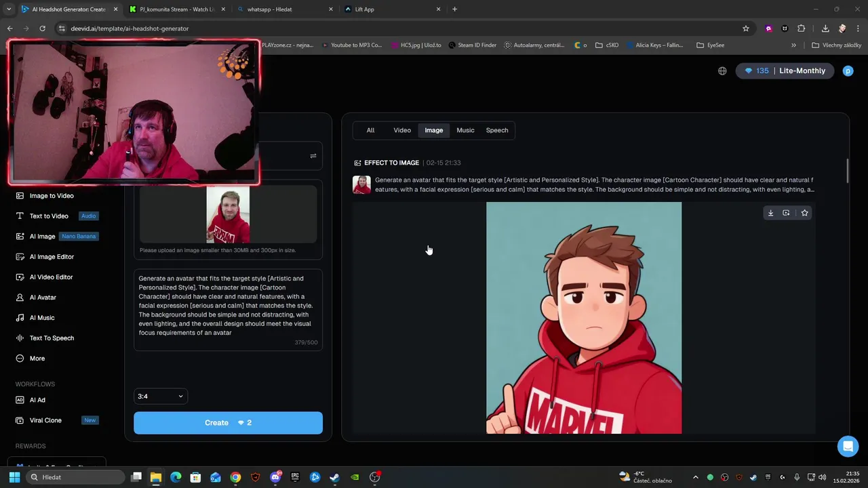Show more bookmarks with the chevron

(793, 45)
